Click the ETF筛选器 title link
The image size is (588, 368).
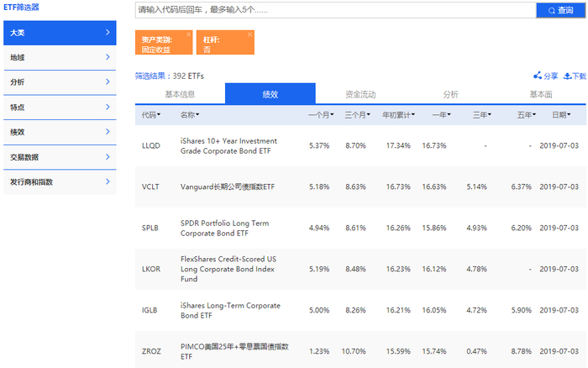tap(21, 7)
